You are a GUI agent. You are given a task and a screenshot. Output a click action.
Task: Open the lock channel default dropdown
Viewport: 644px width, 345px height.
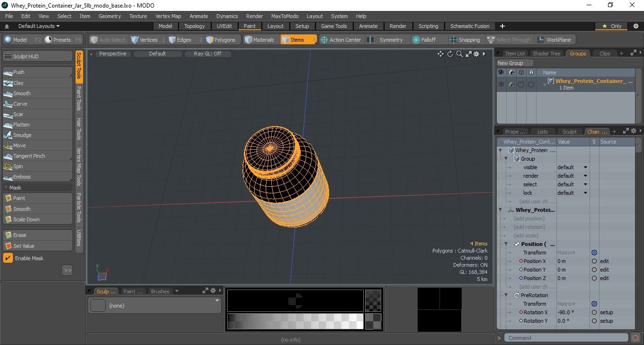572,193
